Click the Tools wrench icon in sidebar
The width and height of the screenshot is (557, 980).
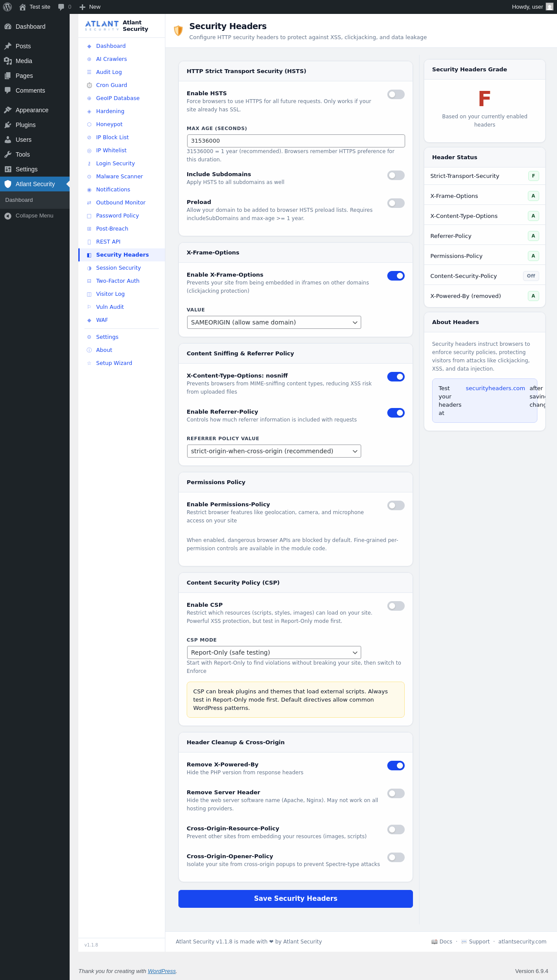[x=8, y=154]
